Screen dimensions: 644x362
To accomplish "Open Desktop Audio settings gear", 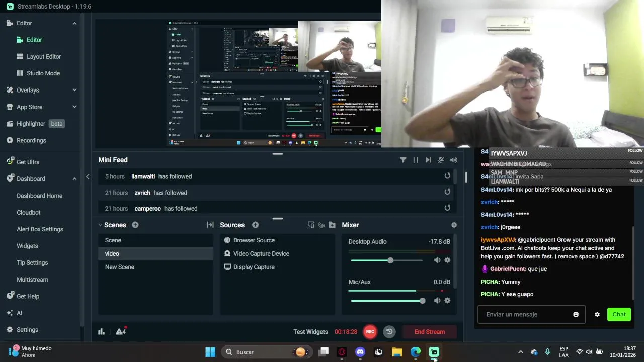I will coord(447,260).
